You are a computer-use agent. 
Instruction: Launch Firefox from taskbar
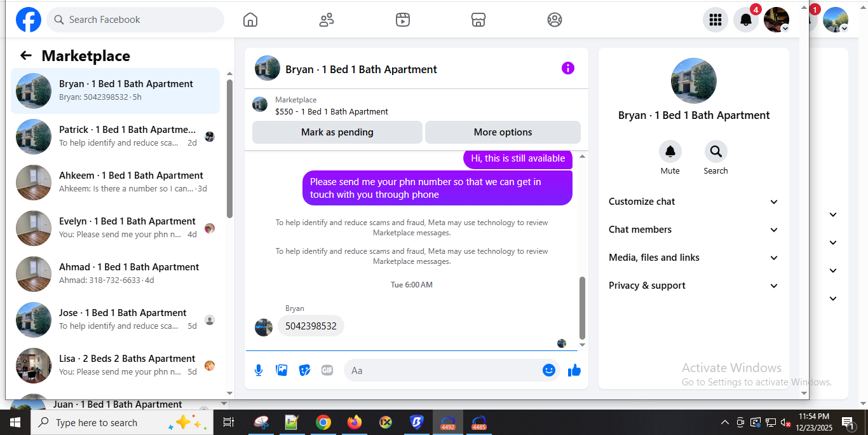[x=354, y=422]
